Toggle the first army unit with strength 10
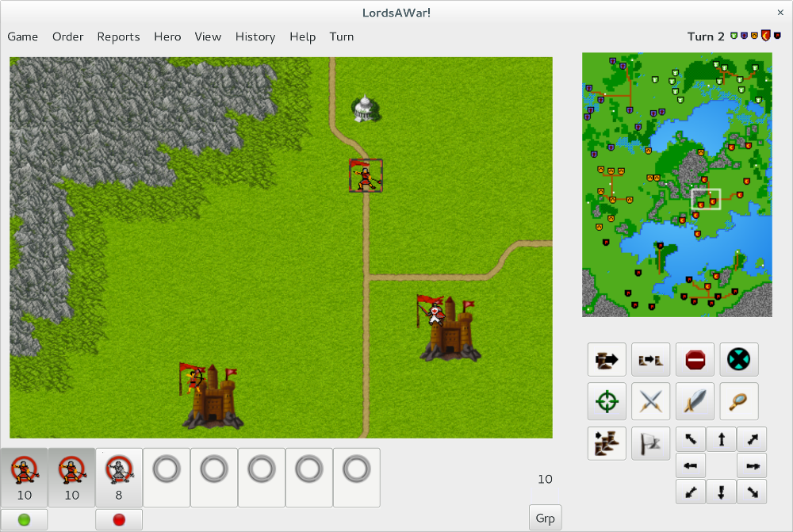Viewport: 793px width, 532px height. (25, 477)
